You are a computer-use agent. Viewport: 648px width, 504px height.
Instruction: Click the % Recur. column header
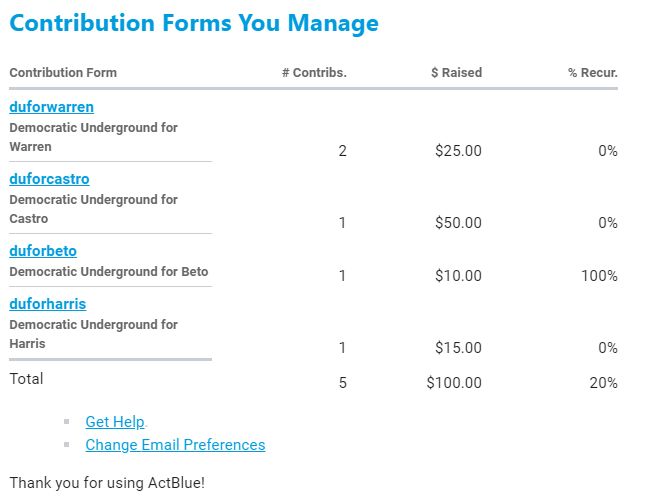(x=593, y=72)
